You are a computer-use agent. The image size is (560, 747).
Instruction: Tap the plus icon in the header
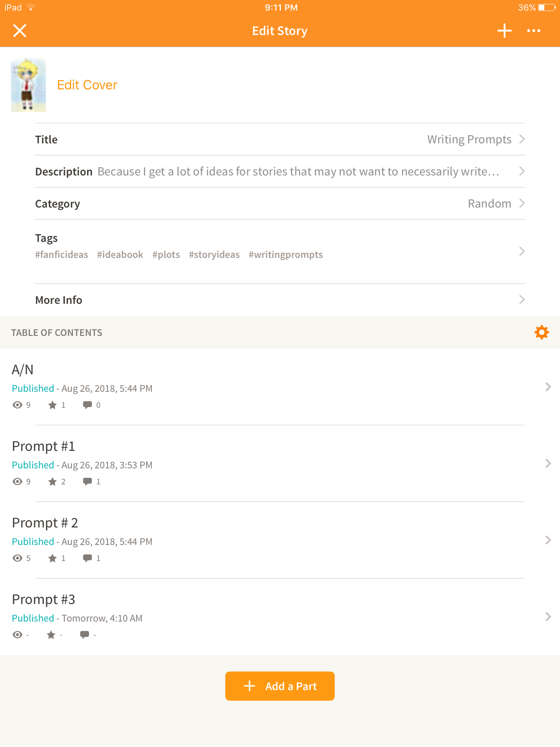click(504, 31)
